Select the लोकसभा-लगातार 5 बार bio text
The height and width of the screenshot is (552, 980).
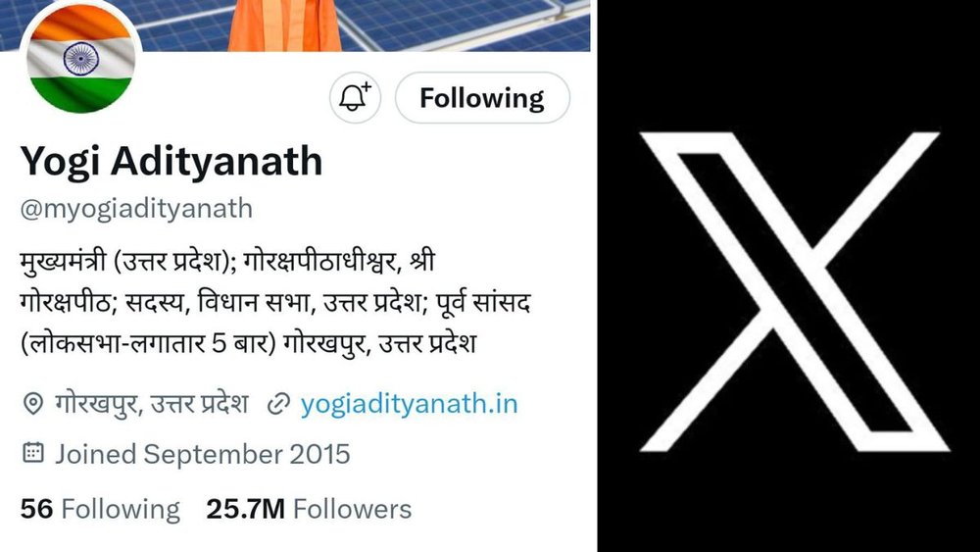pyautogui.click(x=148, y=344)
